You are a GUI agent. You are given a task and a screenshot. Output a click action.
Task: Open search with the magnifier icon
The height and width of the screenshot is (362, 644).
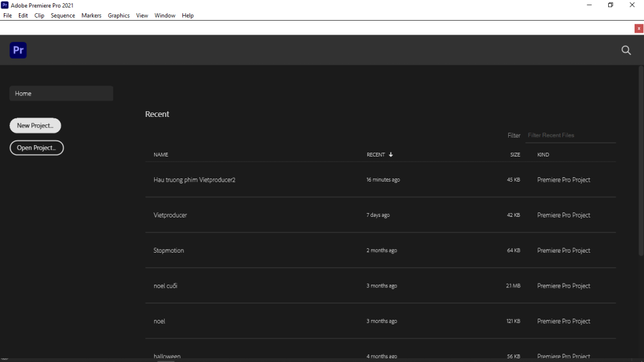(626, 50)
